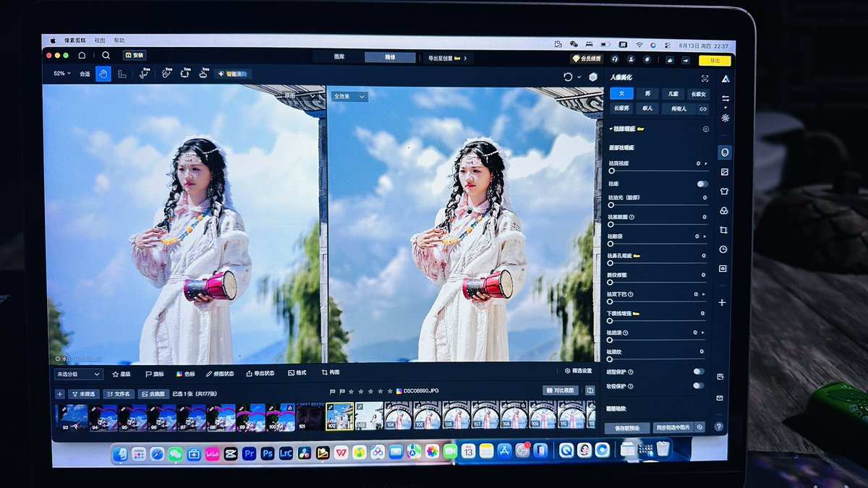Open the history clock sidebar icon
The image size is (868, 488).
[723, 249]
